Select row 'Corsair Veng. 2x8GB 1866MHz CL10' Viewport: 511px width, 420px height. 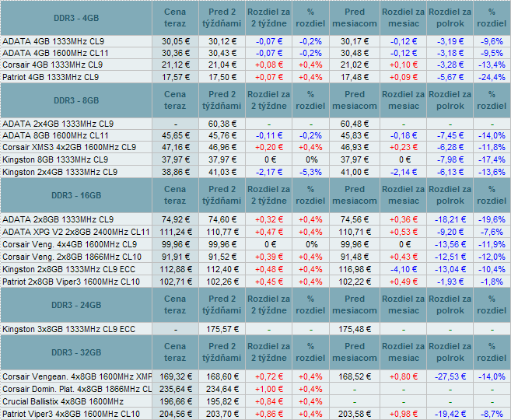(x=255, y=257)
